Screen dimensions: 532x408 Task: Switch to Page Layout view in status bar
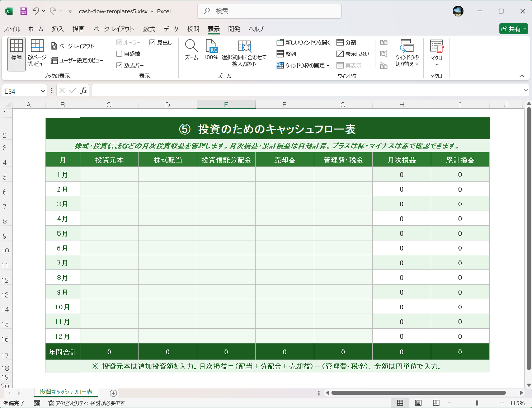(x=418, y=403)
